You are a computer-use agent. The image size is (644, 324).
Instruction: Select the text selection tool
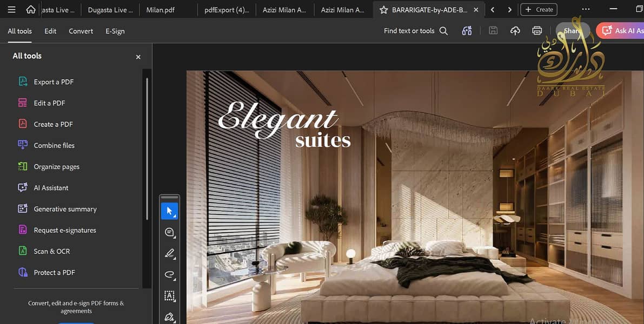(x=169, y=295)
